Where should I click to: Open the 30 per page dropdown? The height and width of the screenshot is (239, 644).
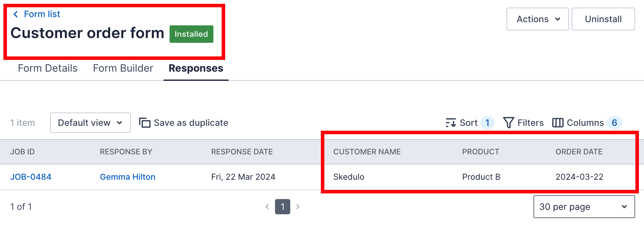point(584,207)
